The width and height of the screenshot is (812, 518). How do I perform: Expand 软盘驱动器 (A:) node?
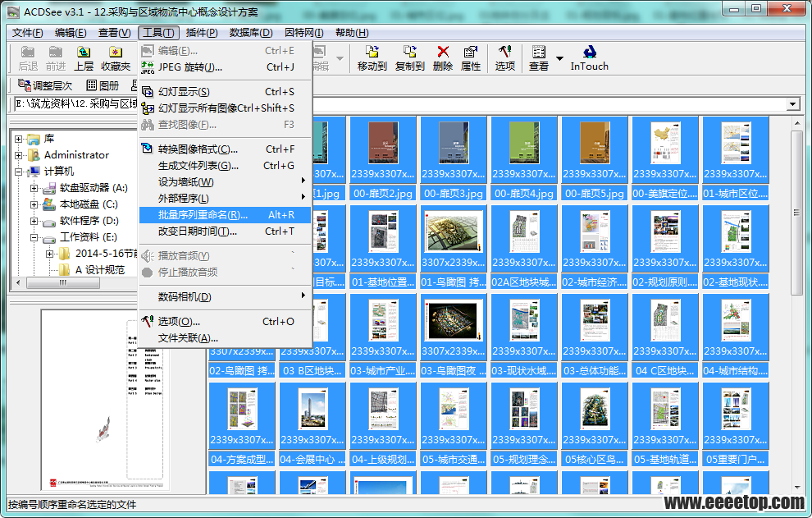pos(34,188)
